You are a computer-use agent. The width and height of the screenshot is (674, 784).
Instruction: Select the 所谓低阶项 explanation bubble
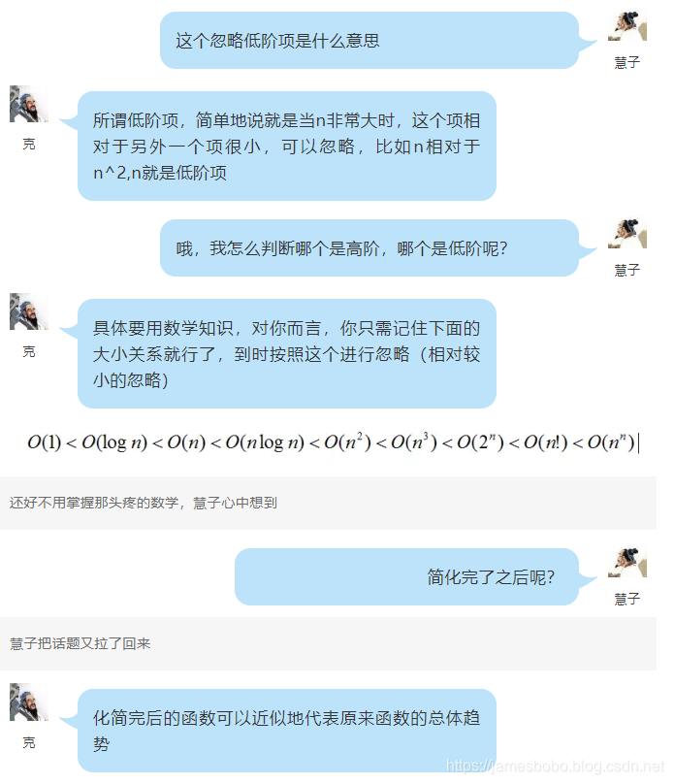[287, 146]
